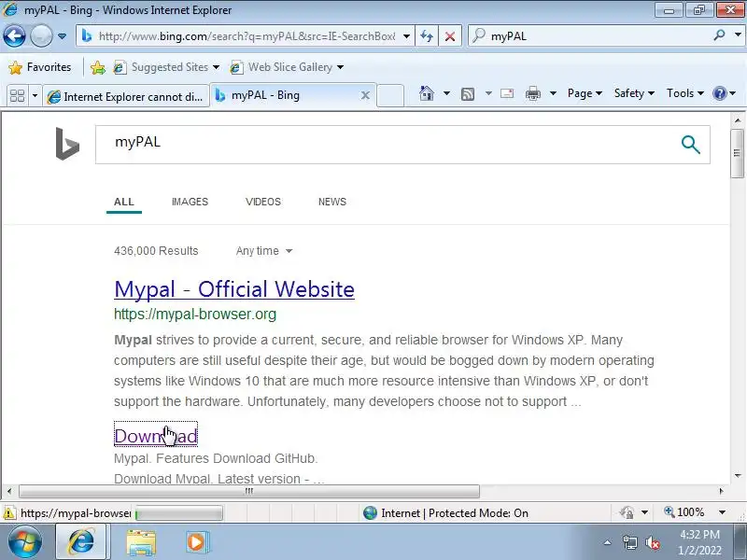This screenshot has width=747, height=560.
Task: Click the Quick Tabs grid icon
Action: pos(17,96)
